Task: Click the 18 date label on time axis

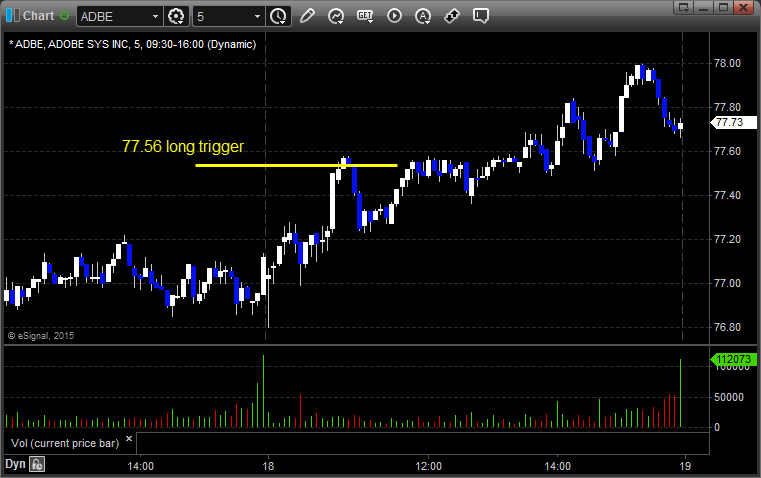Action: click(x=268, y=466)
